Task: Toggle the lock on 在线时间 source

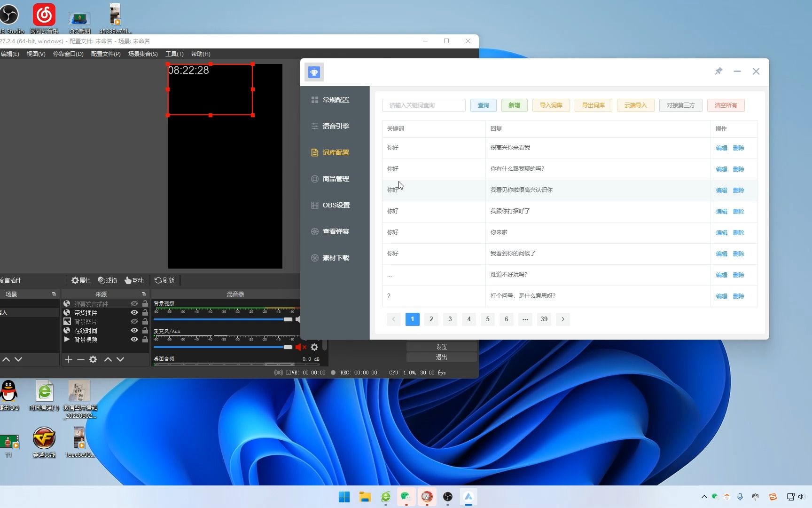Action: click(145, 331)
